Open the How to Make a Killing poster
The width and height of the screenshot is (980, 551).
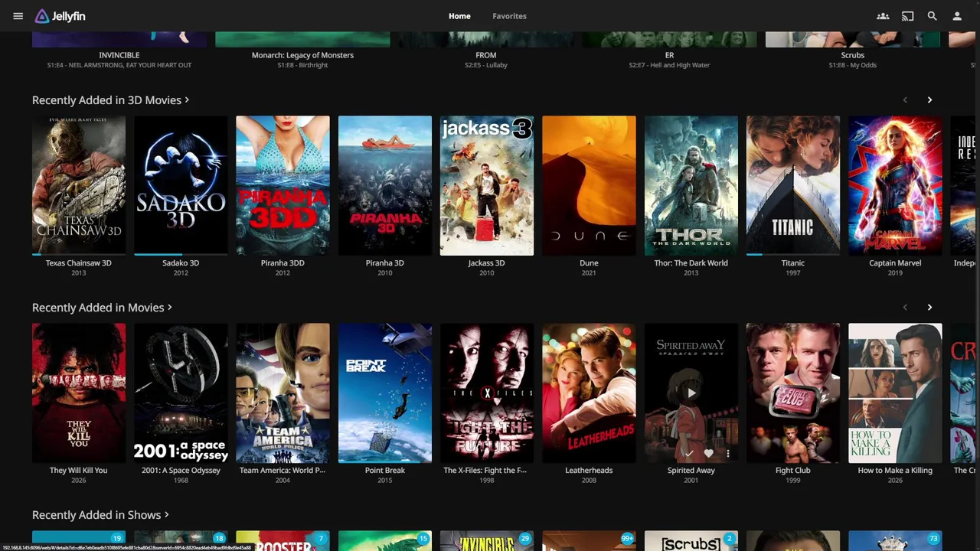(895, 393)
